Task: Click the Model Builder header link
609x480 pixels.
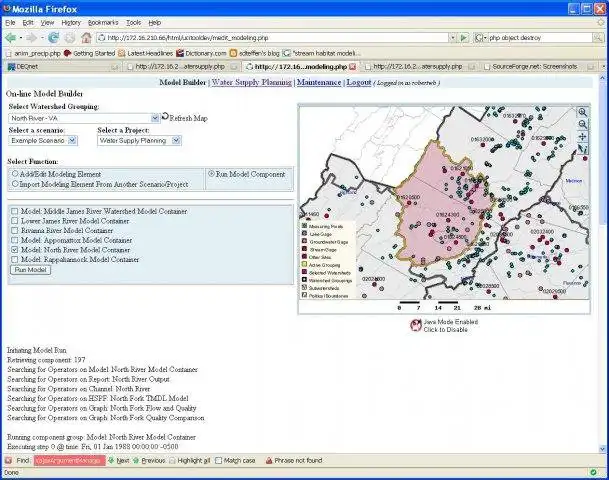Action: 183,82
